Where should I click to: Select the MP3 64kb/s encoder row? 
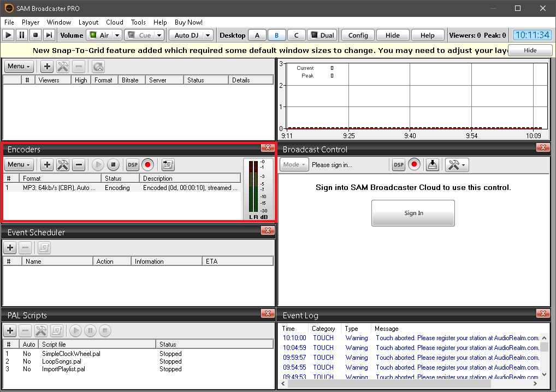point(122,188)
